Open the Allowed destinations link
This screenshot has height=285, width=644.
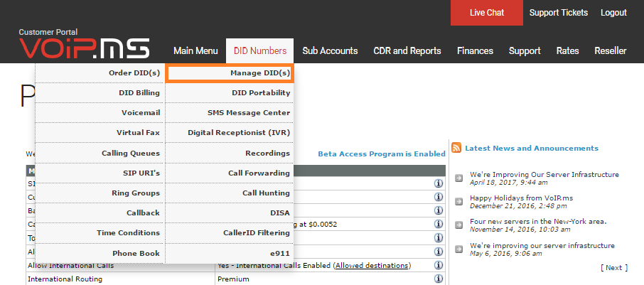[x=372, y=265]
